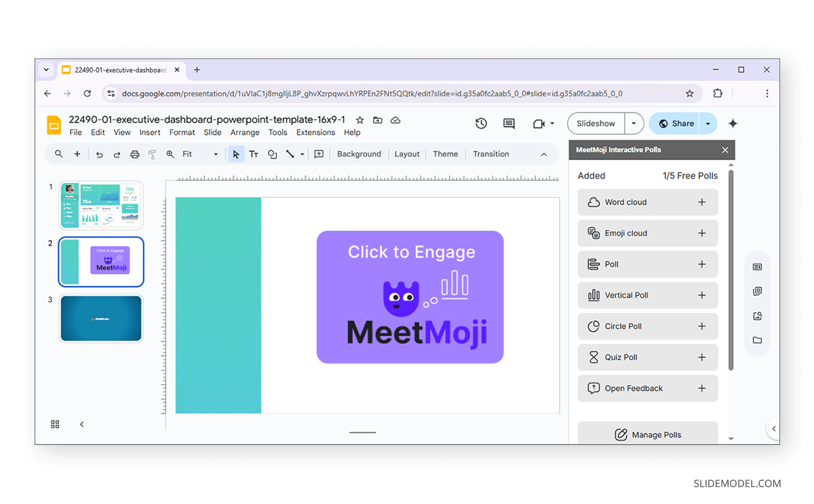Viewport: 814px width, 504px height.
Task: Redo the last action
Action: click(x=117, y=154)
